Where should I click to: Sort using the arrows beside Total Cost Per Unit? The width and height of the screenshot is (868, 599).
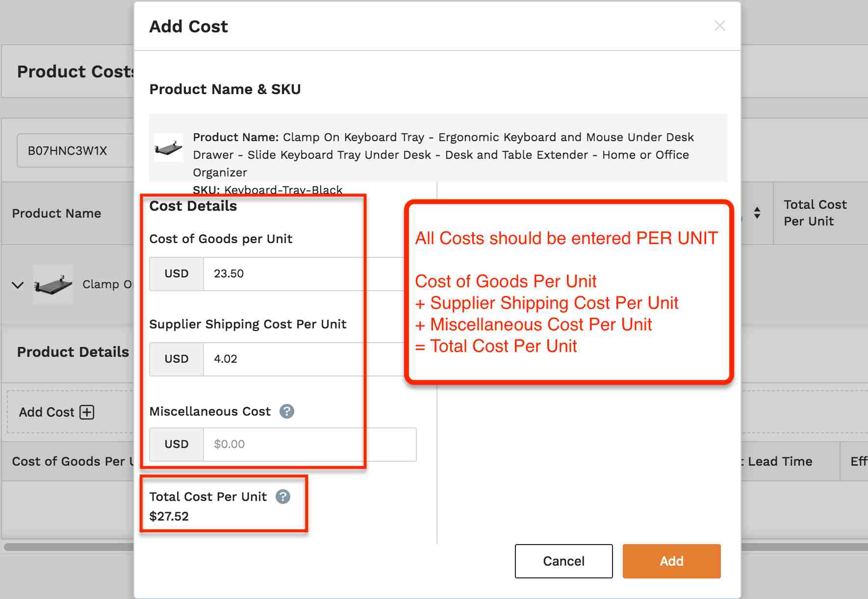(x=757, y=213)
